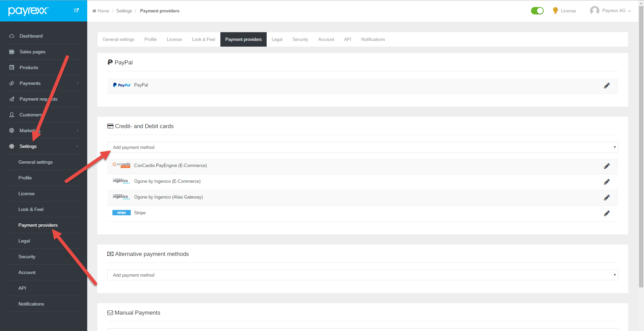Screen dimensions: 644x331
Task: Click the Stripe logo
Action: tap(121, 213)
